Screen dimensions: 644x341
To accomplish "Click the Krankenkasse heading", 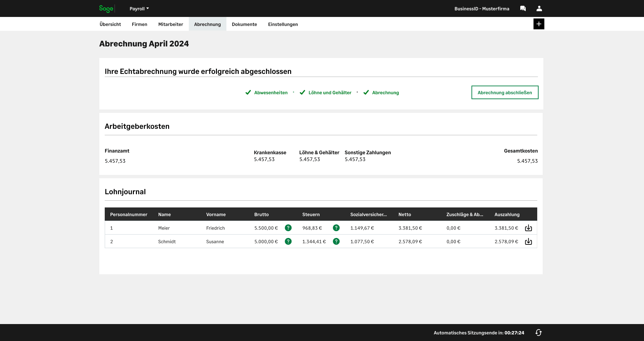I will tap(270, 153).
